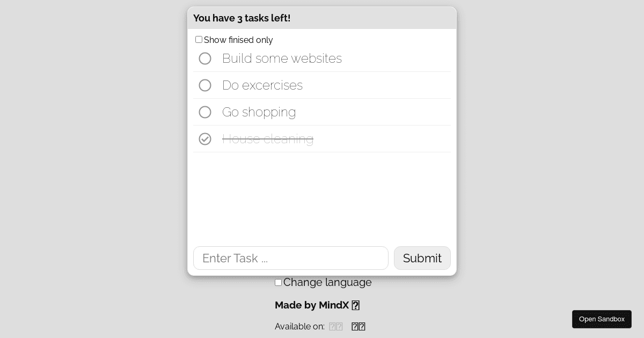Check the "Change language" checkbox

pyautogui.click(x=278, y=282)
